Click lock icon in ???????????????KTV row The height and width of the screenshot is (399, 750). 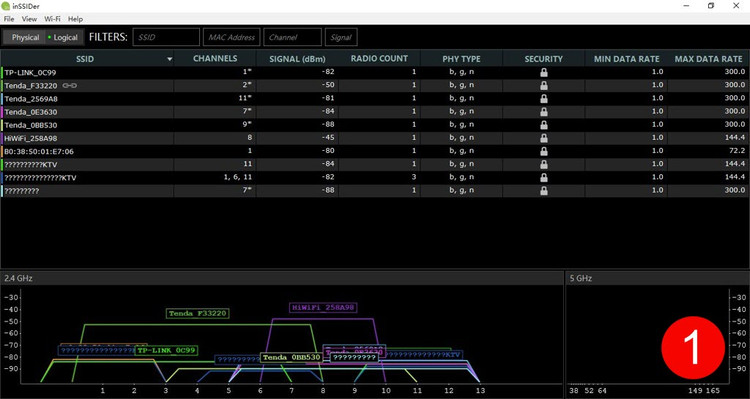(x=544, y=177)
